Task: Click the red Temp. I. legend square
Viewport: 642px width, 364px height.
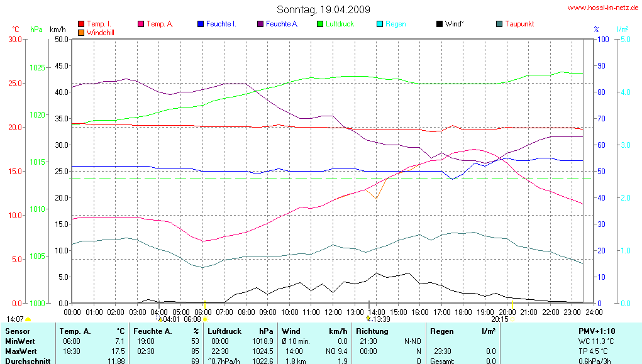Action: tap(81, 24)
